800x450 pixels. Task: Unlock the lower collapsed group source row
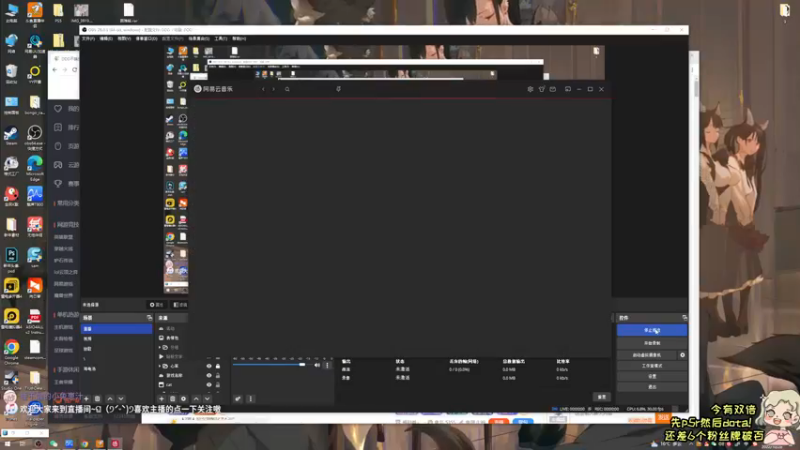tap(218, 366)
